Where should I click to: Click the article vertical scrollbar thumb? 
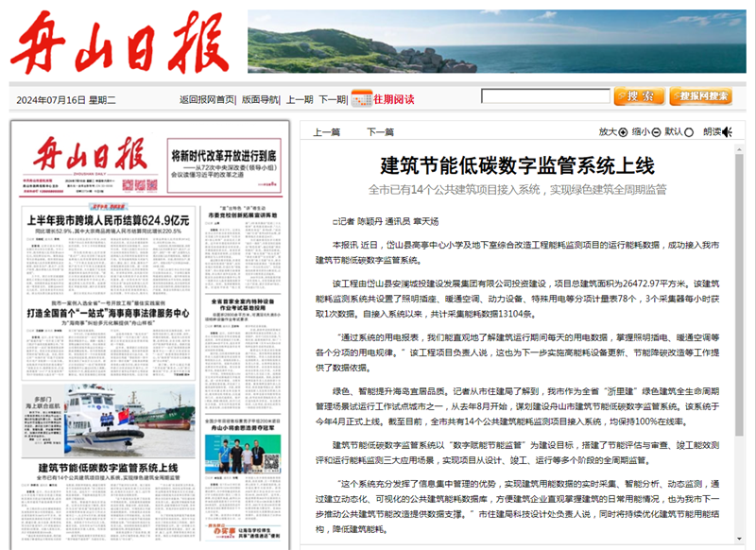click(739, 295)
